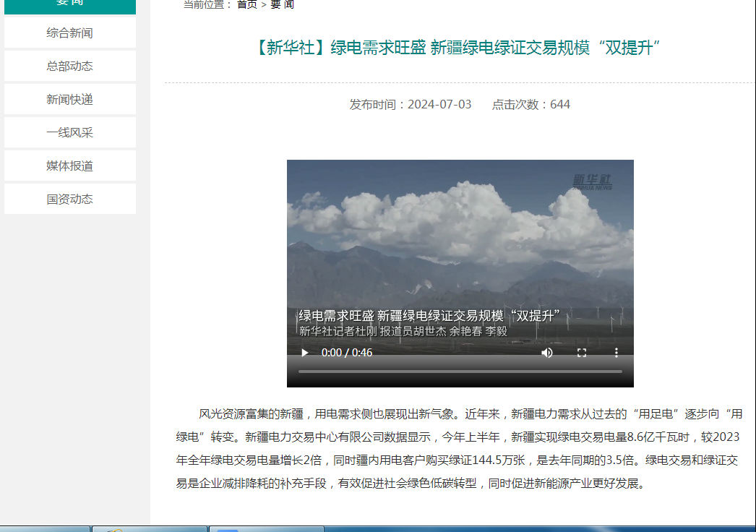
Task: Click the article headline about 新疆绿电绿证交易
Action: point(457,48)
